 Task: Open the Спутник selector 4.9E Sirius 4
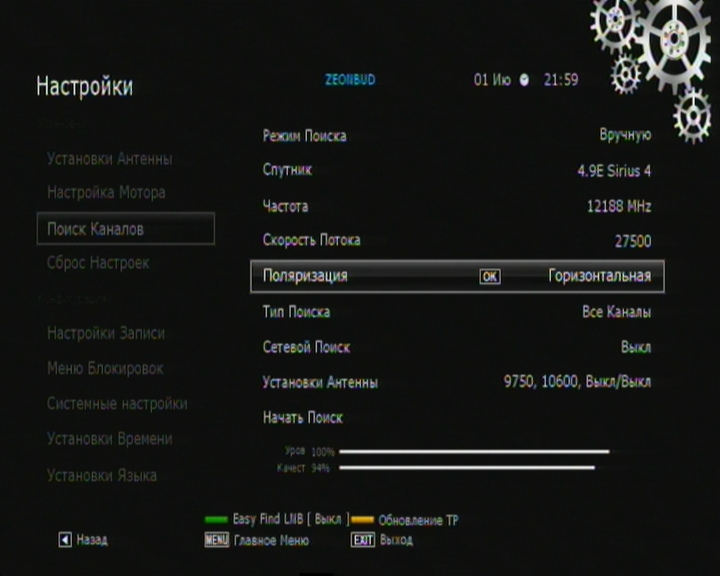coord(613,171)
